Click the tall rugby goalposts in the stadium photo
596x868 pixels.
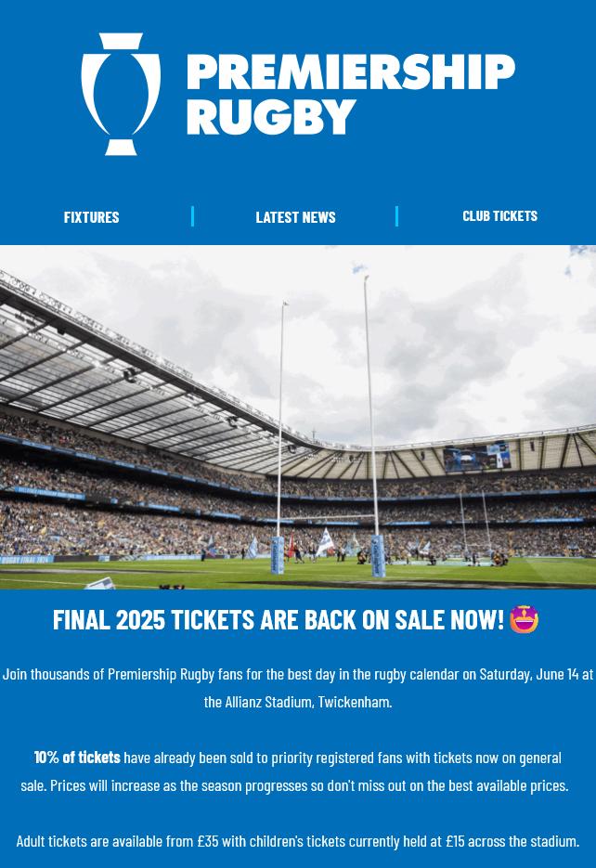click(329, 426)
